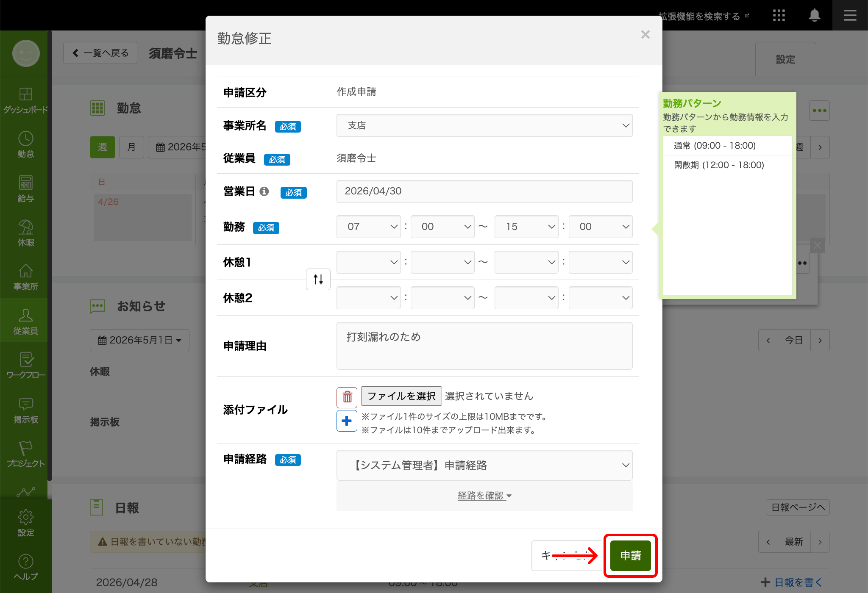The width and height of the screenshot is (868, 593).
Task: Open the hamburger menu in top bar
Action: coord(850,16)
